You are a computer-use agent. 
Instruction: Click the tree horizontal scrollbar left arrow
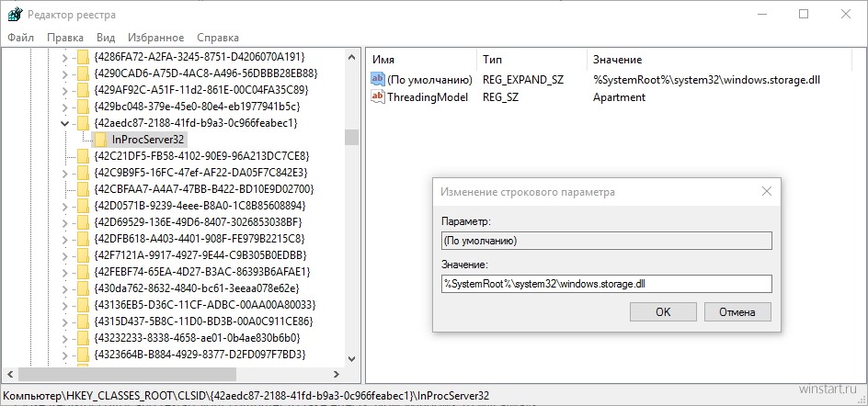[x=10, y=374]
